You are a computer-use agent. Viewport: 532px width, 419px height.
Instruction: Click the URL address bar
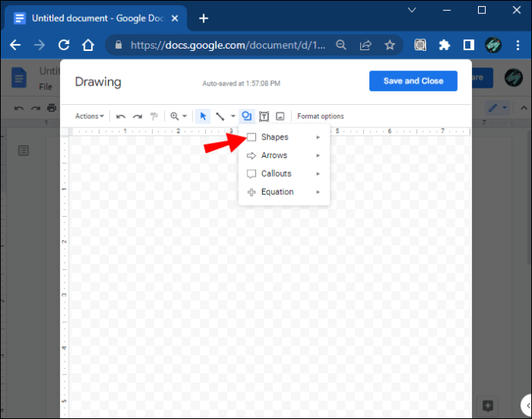point(228,45)
